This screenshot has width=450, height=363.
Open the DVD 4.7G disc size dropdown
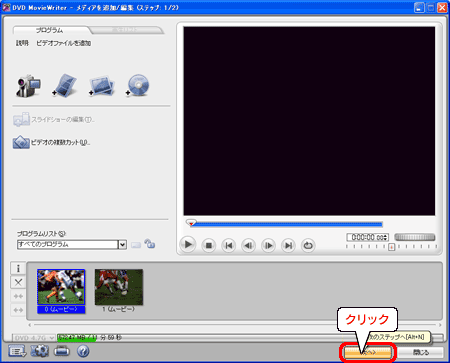click(x=34, y=338)
